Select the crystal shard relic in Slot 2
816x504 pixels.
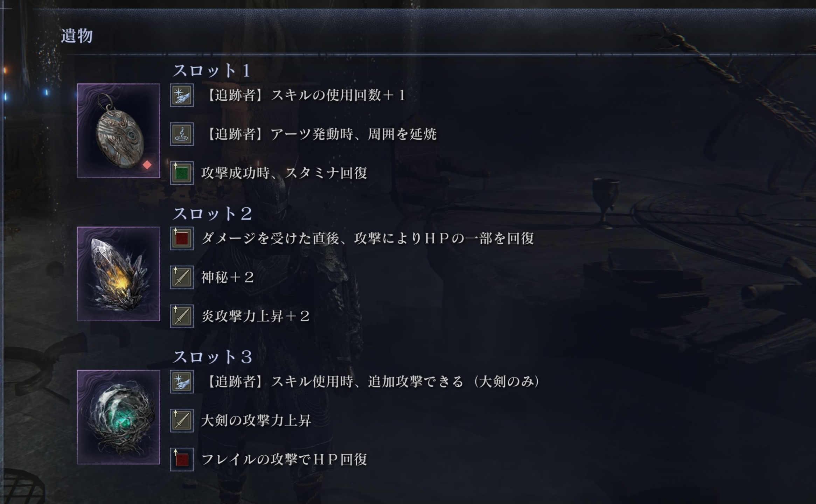119,274
